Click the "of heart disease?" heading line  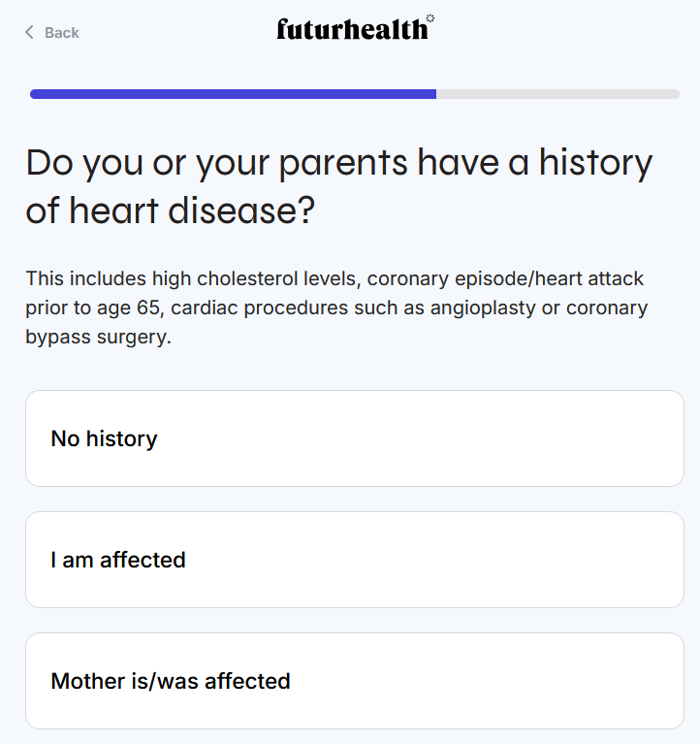click(x=171, y=210)
